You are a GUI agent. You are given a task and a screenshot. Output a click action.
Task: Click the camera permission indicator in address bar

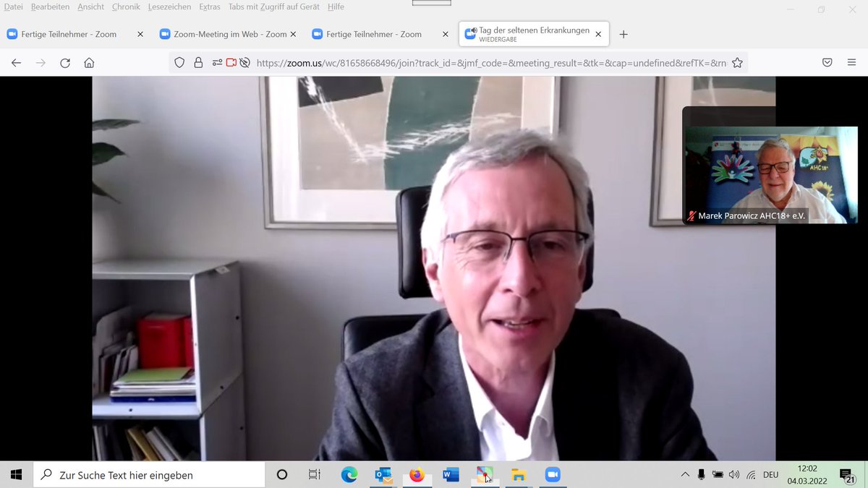pos(231,63)
